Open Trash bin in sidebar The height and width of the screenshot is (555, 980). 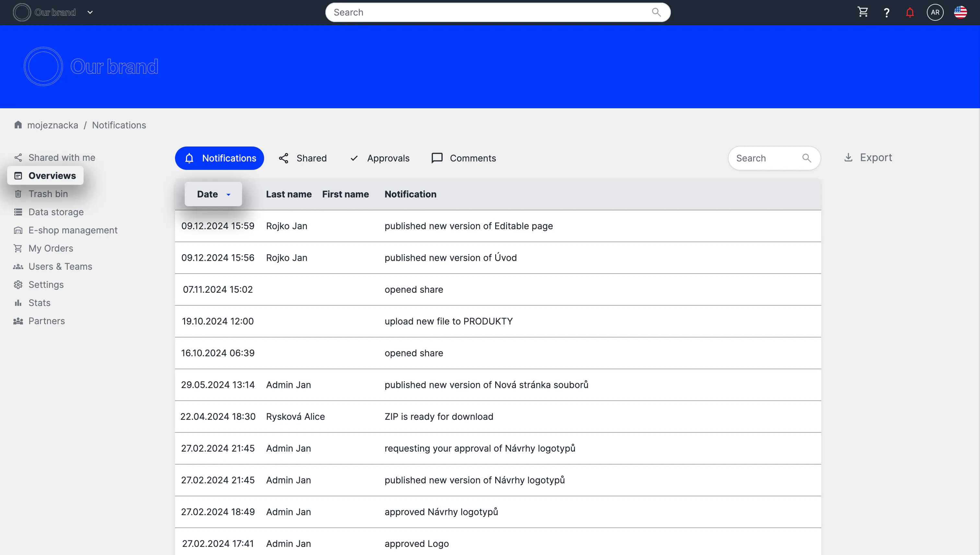48,194
